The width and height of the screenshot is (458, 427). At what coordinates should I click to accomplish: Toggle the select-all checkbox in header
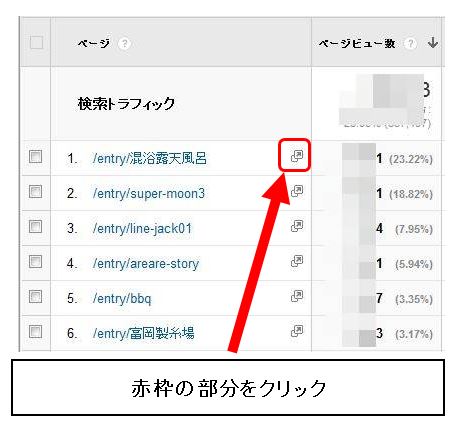(36, 43)
